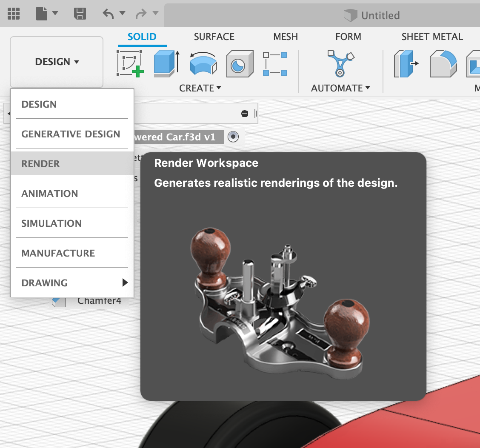Choose GENERATIVE DESIGN workspace
The height and width of the screenshot is (448, 480).
[x=72, y=134]
